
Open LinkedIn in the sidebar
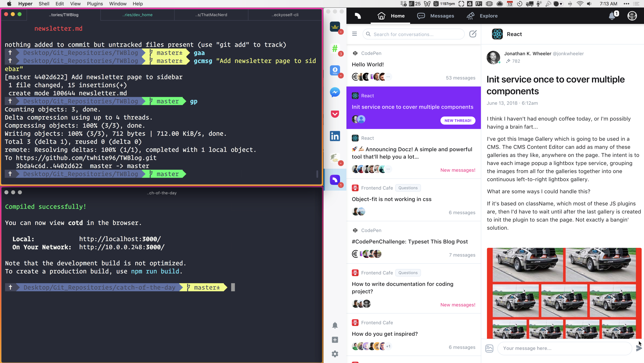(335, 136)
